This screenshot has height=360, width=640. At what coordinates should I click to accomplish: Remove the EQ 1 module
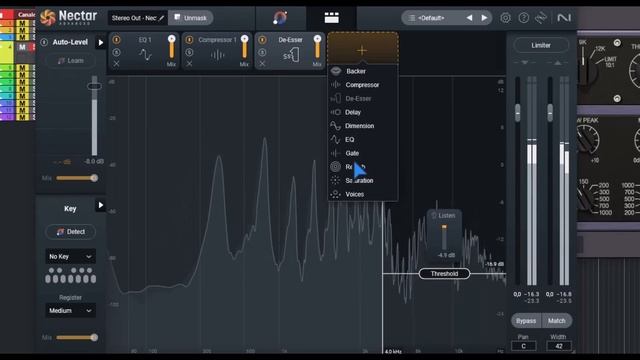click(116, 64)
